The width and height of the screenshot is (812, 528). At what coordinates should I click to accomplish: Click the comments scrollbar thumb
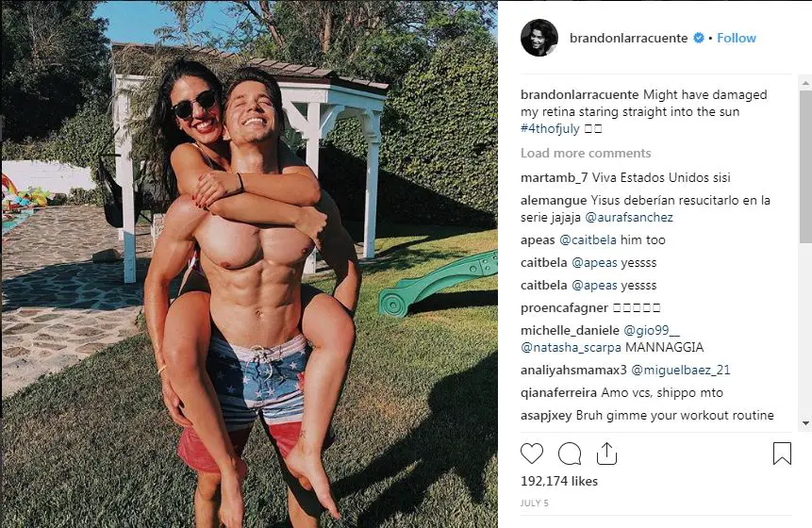(x=805, y=167)
